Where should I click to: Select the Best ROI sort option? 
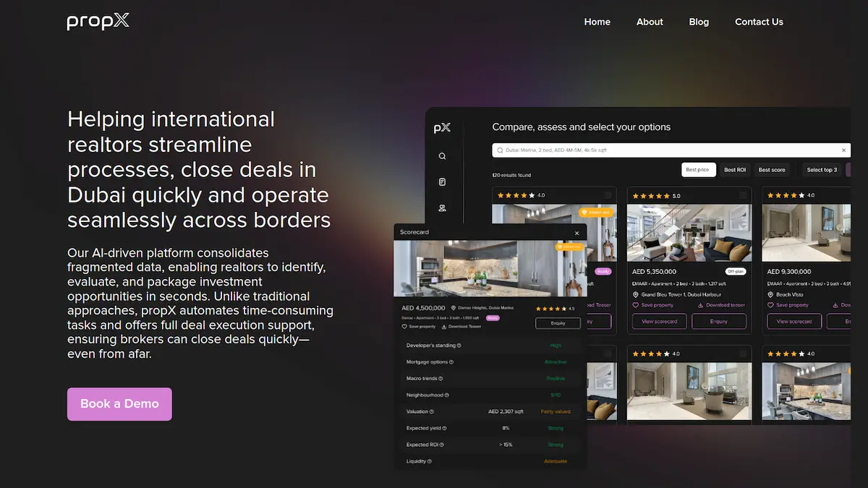(735, 170)
